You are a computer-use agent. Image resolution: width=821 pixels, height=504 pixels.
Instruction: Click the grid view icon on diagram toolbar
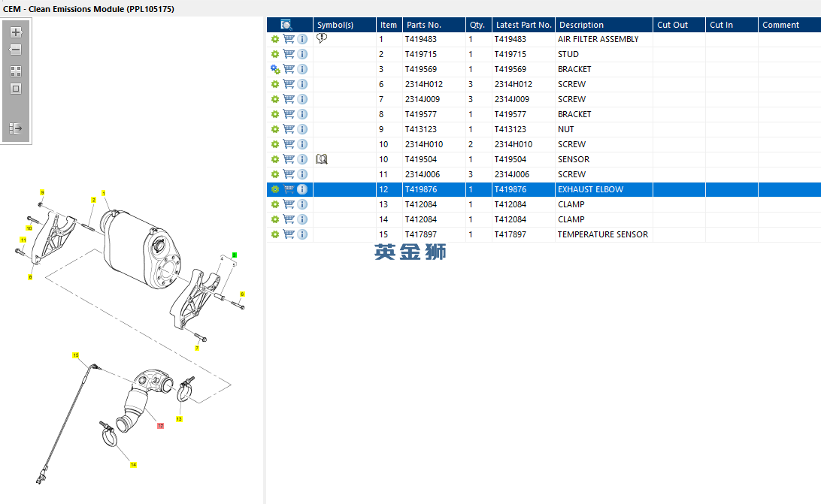tap(16, 71)
